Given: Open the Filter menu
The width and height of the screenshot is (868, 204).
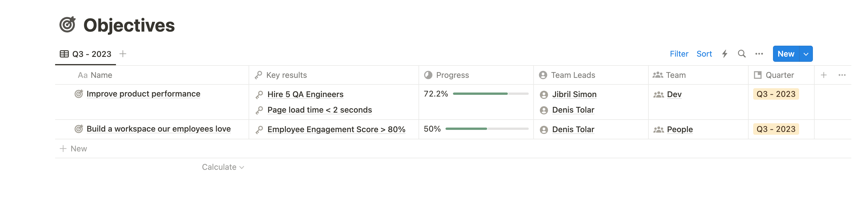Looking at the screenshot, I should [x=679, y=54].
